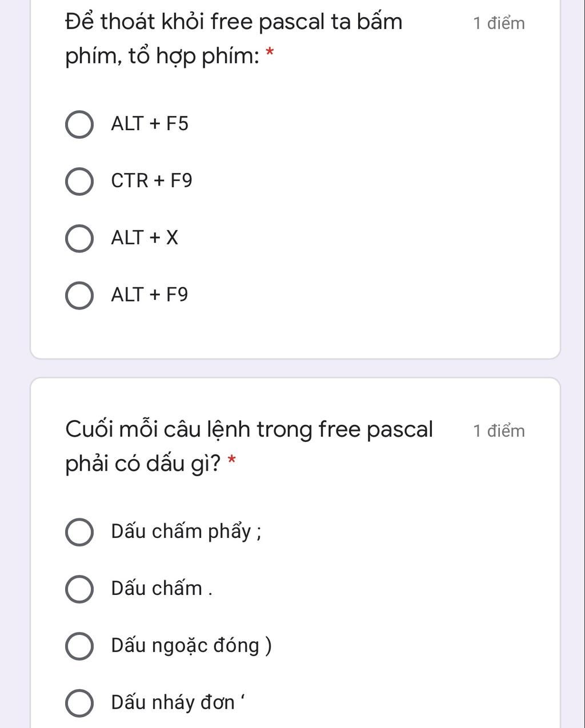Click the 'Dấu chấm .' answer text
The image size is (585, 728).
coord(162,588)
